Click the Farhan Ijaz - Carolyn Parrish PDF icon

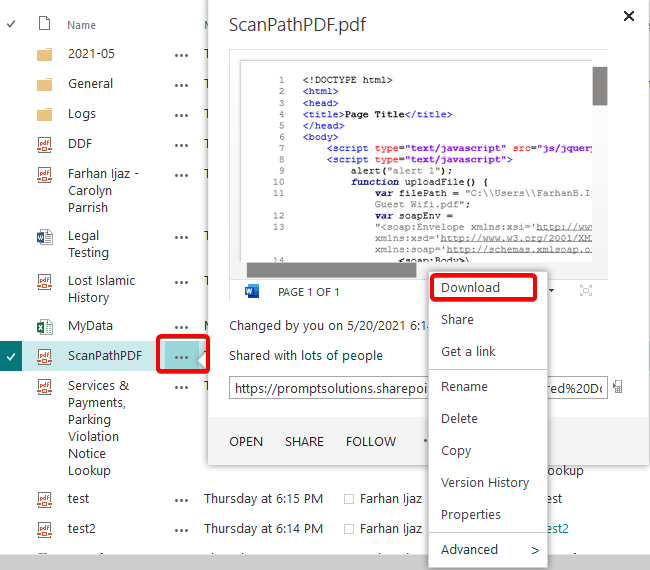click(x=44, y=175)
